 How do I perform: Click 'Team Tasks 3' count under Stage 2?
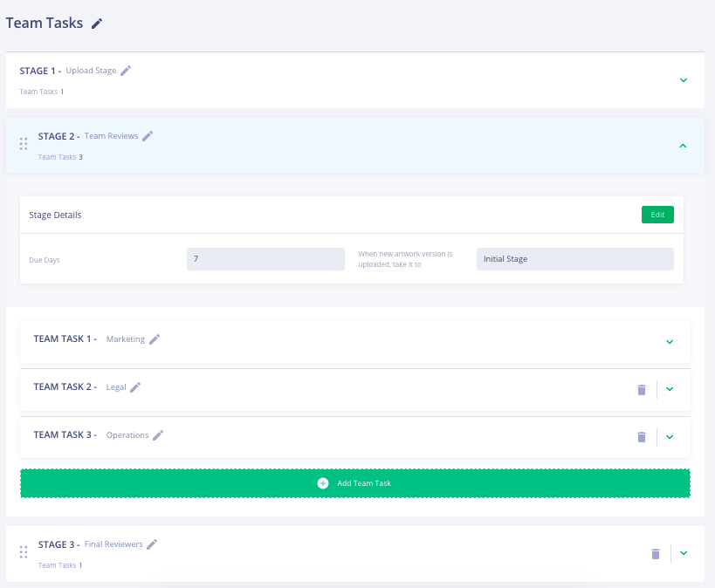tap(60, 157)
